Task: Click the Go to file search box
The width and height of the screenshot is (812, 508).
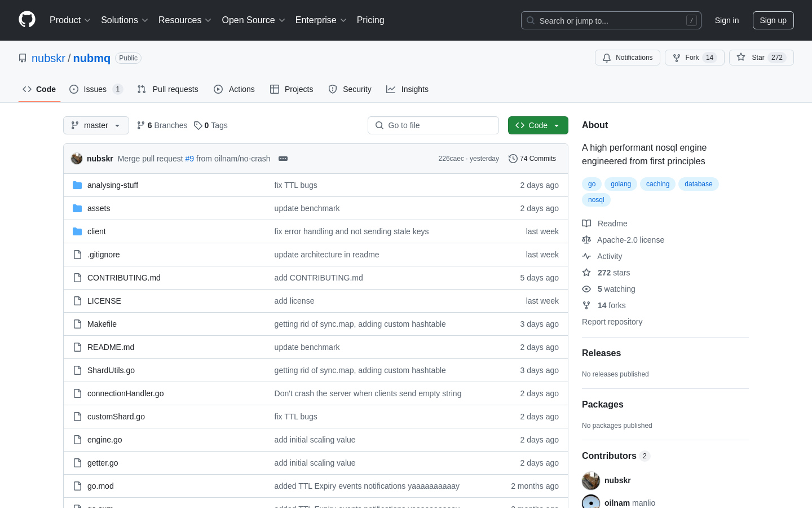Action: click(x=433, y=125)
